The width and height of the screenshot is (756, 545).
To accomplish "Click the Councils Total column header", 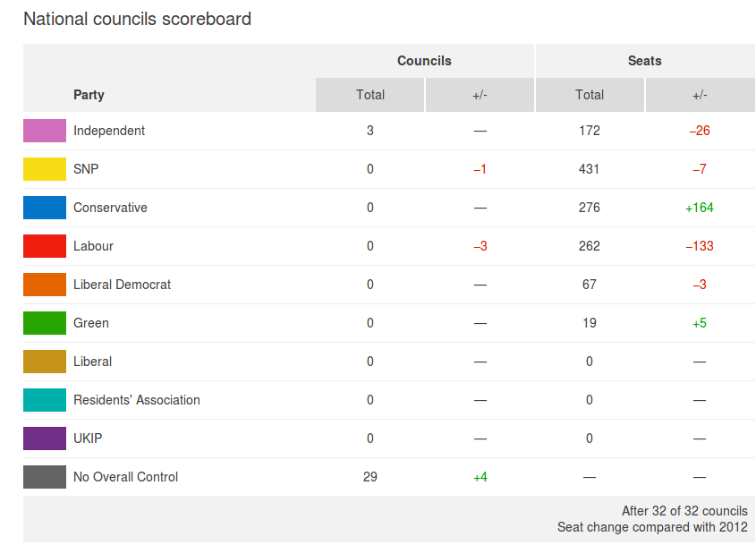I will [x=370, y=95].
